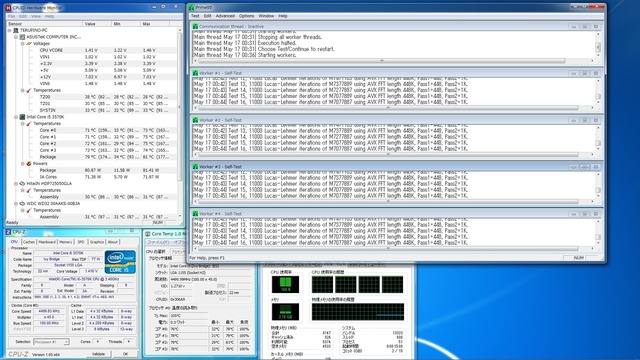The width and height of the screenshot is (640, 360).
Task: Click the Core Temp title bar icon
Action: pyautogui.click(x=148, y=234)
